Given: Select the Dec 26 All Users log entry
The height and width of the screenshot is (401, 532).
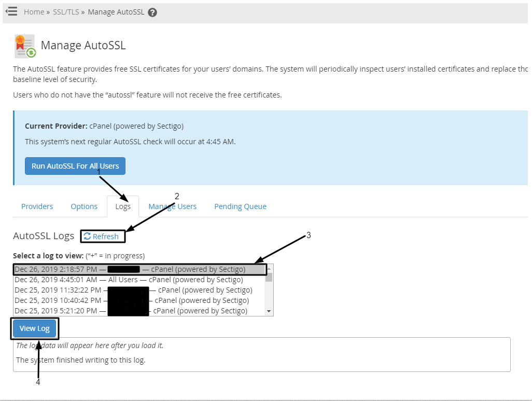Looking at the screenshot, I should coord(129,280).
